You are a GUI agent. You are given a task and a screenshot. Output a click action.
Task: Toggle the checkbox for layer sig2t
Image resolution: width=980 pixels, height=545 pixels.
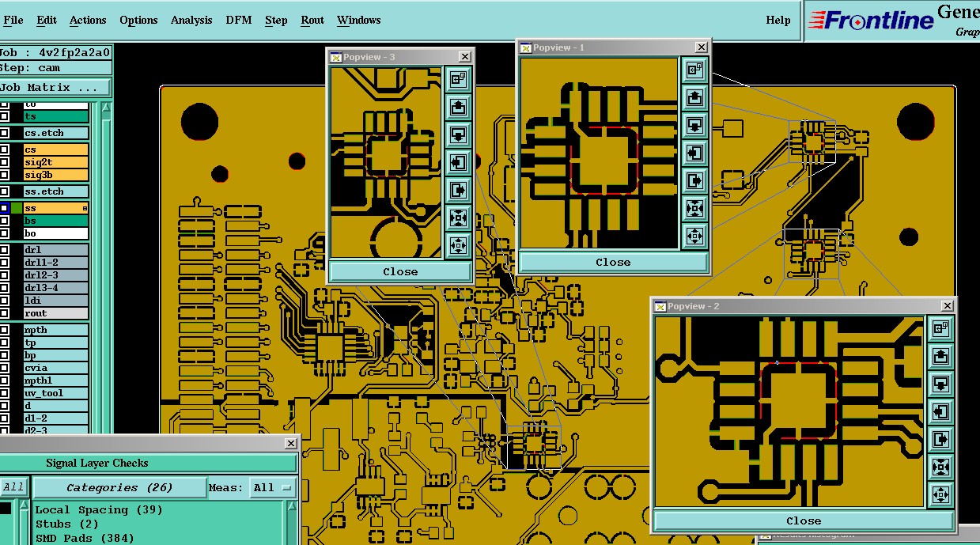(x=5, y=162)
